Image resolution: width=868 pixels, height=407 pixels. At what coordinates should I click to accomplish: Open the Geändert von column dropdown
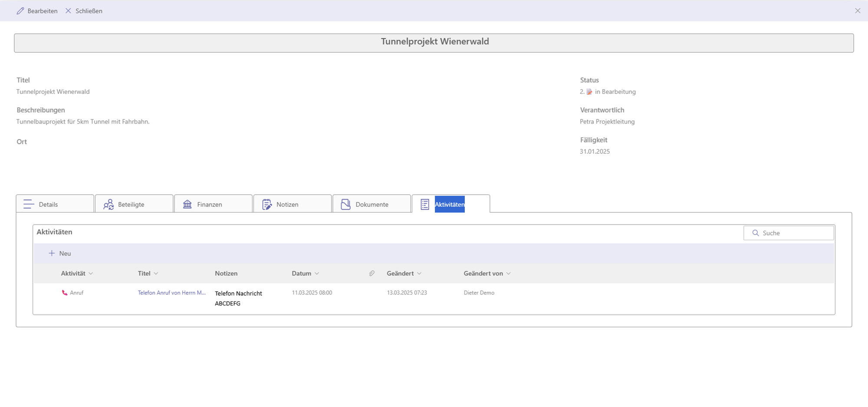(x=509, y=273)
